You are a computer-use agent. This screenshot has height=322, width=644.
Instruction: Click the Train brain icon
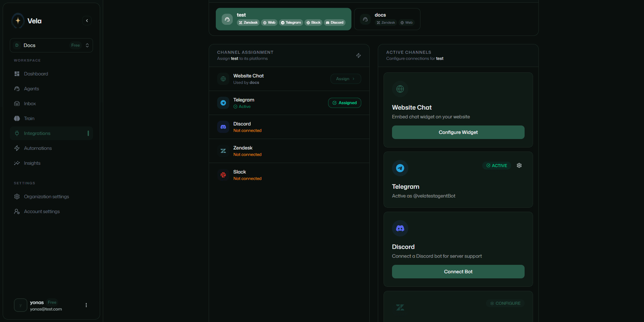tap(17, 118)
